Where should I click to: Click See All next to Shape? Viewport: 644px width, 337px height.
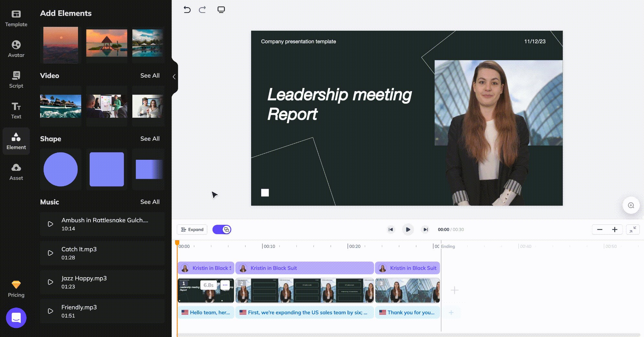(150, 139)
